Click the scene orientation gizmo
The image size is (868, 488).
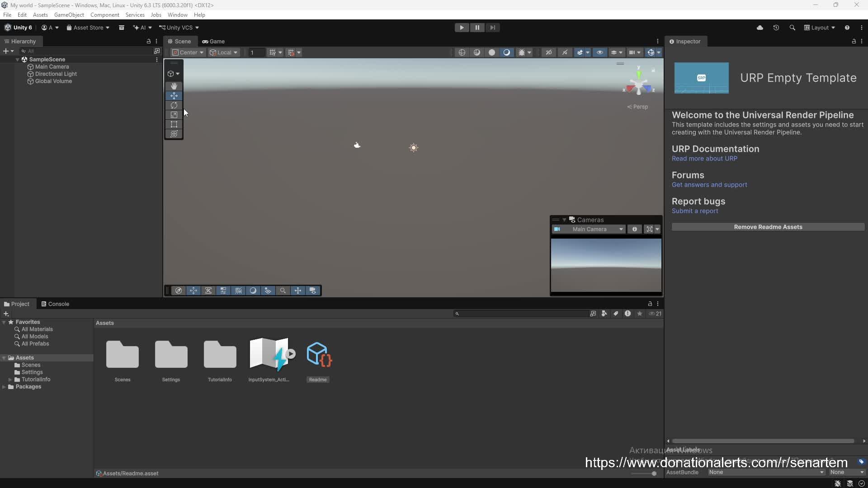[x=638, y=84]
